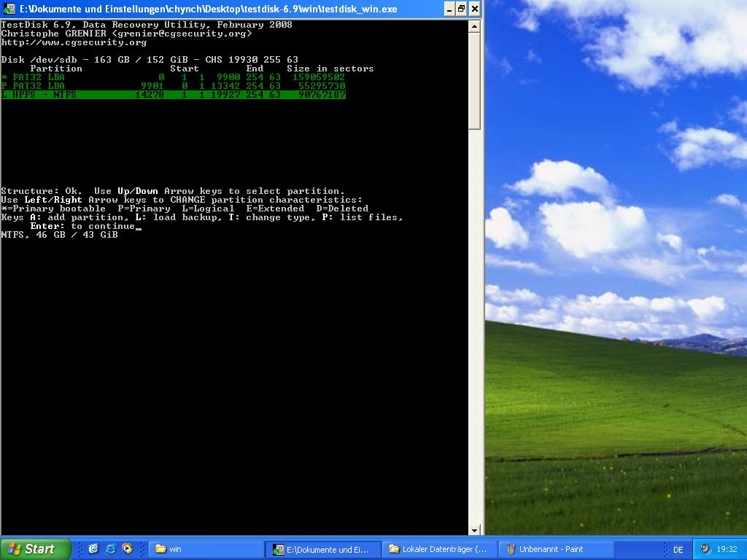Image resolution: width=747 pixels, height=560 pixels.
Task: Click the http://www.cgsecurity.org text
Action: tap(74, 42)
